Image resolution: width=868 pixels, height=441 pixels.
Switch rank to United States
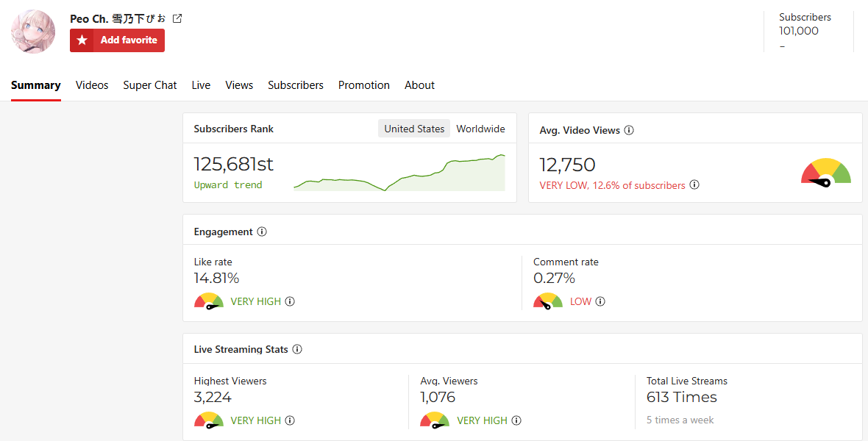pos(414,129)
